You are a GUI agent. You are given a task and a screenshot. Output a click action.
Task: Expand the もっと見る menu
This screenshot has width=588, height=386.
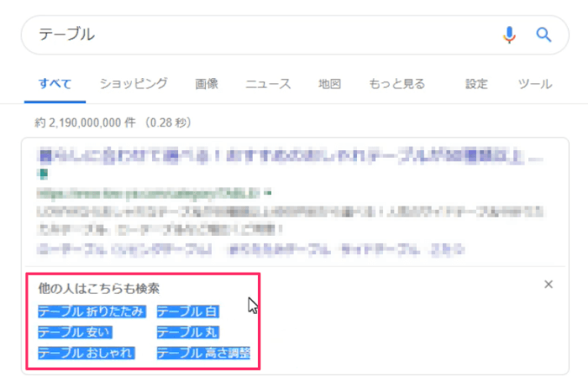tap(396, 84)
